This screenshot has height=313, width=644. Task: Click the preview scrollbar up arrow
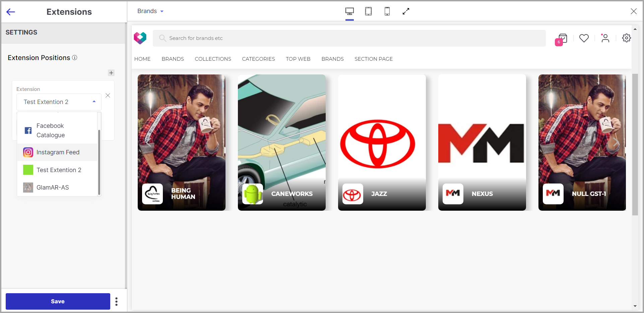click(635, 29)
